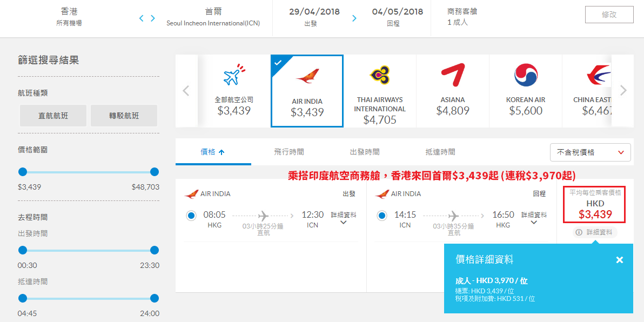Toggle the direct flights filter
The width and height of the screenshot is (644, 322).
pyautogui.click(x=53, y=116)
